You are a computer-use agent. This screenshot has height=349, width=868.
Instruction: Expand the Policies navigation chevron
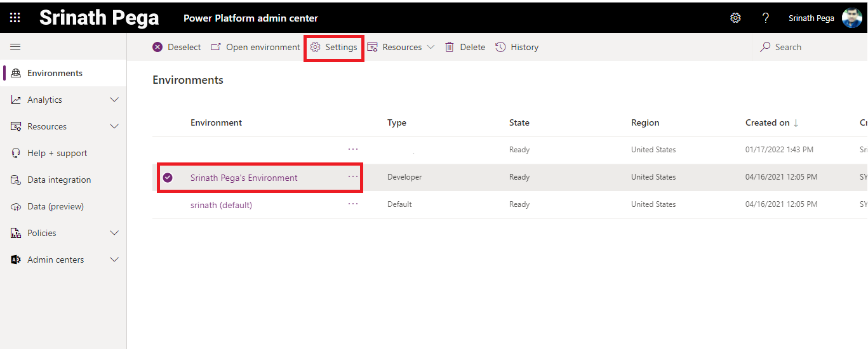(114, 233)
